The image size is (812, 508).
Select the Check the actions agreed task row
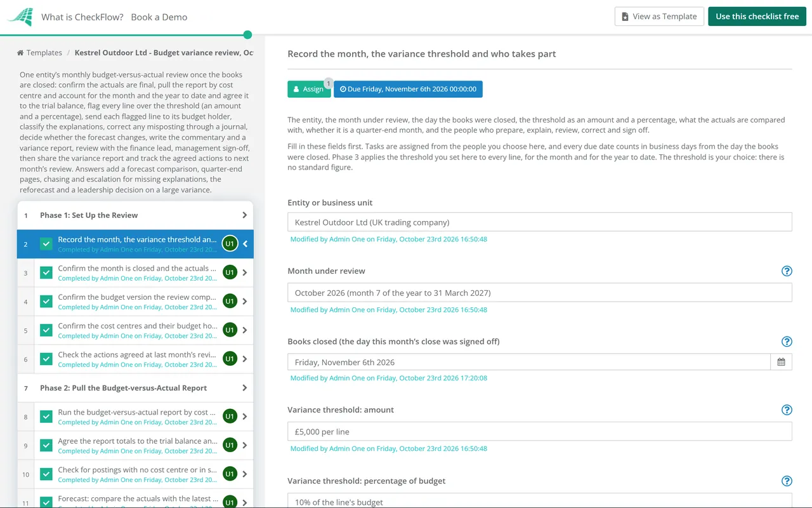135,359
